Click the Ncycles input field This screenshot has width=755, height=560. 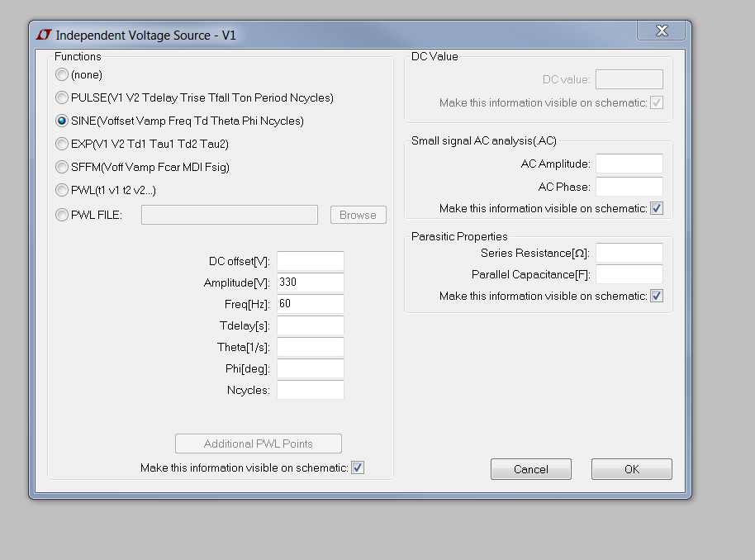coord(311,390)
